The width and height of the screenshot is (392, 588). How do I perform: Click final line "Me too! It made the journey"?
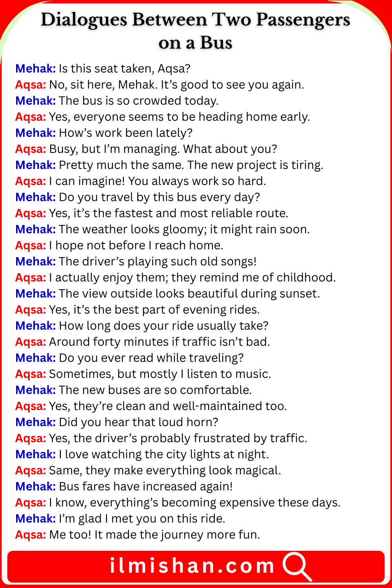click(154, 535)
